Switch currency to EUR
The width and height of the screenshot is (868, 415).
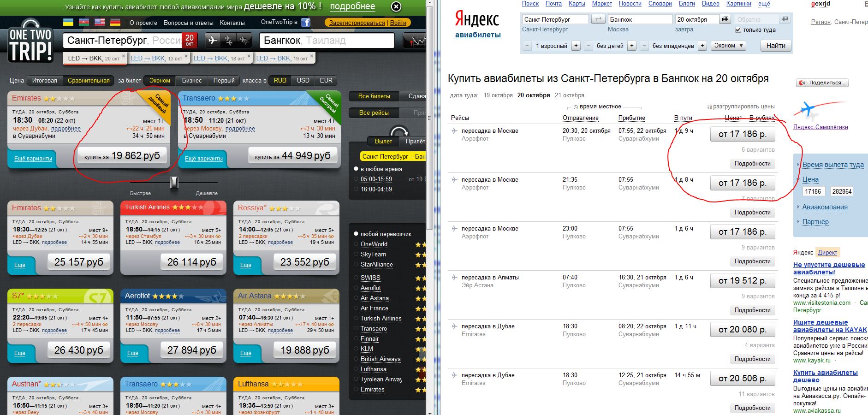(x=326, y=80)
